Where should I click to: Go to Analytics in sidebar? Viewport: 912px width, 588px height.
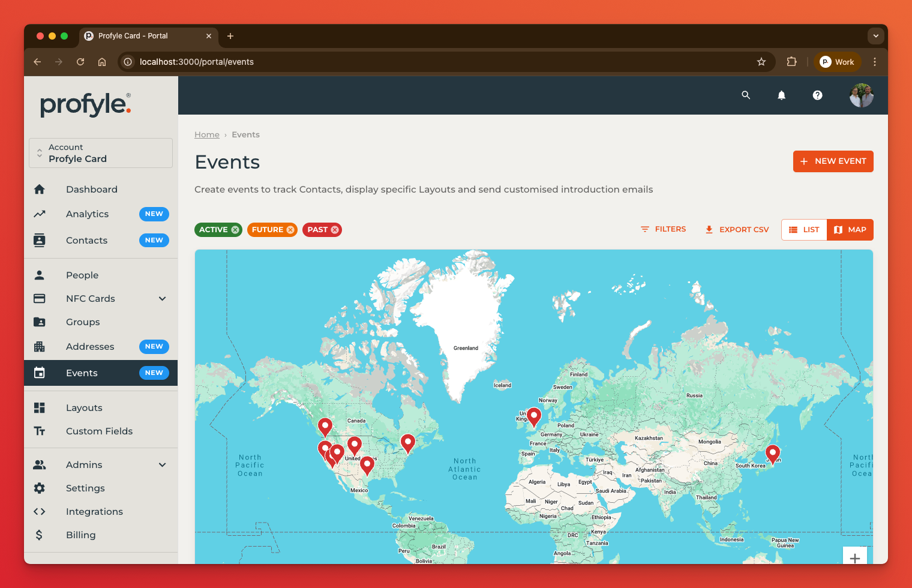(x=88, y=214)
